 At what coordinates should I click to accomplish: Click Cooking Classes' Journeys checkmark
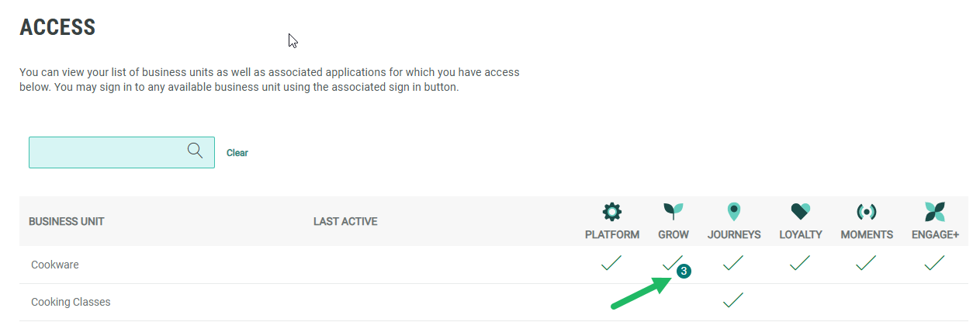click(x=733, y=300)
